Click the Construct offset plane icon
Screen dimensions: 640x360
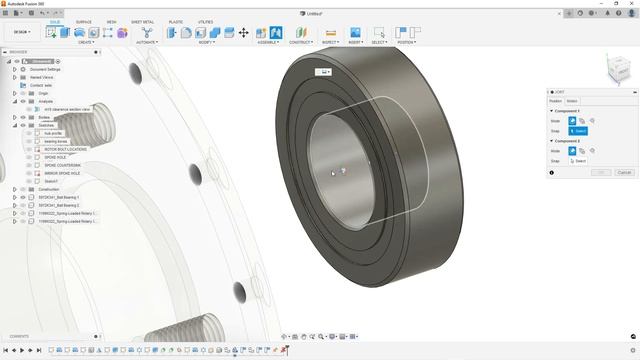pyautogui.click(x=301, y=32)
